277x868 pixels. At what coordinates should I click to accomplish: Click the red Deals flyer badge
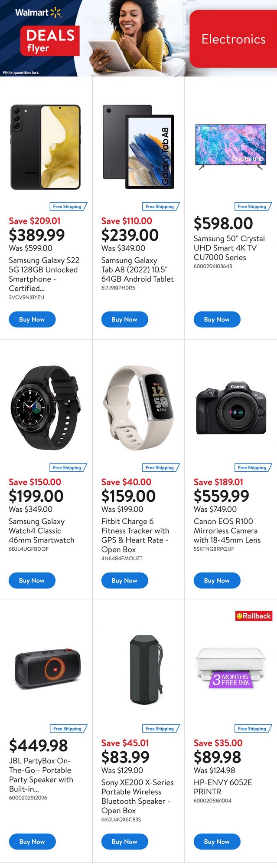coord(50,41)
